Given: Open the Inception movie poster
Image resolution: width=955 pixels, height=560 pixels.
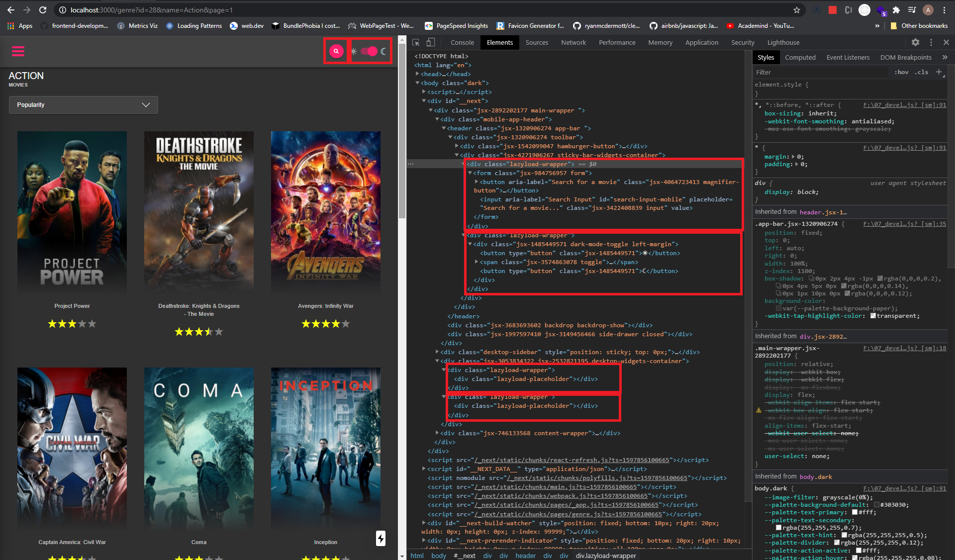Looking at the screenshot, I should coord(326,449).
